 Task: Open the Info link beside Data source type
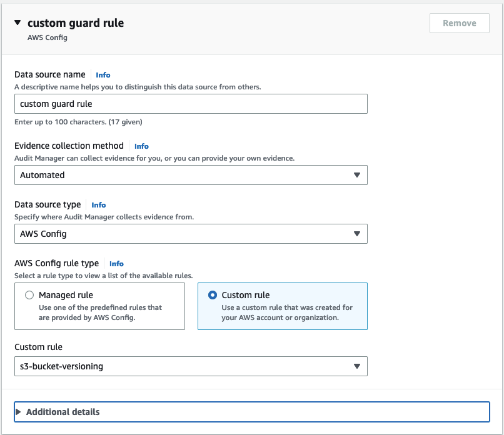[x=98, y=204]
